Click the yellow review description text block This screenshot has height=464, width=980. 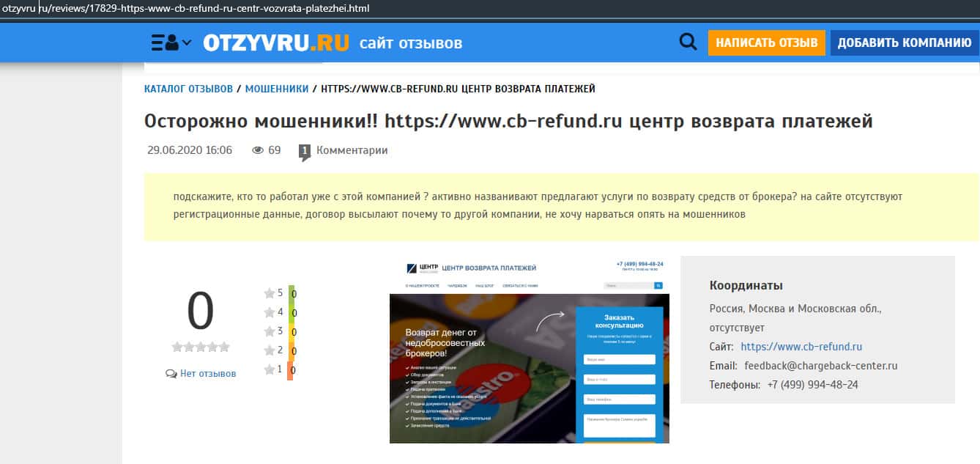click(x=562, y=207)
